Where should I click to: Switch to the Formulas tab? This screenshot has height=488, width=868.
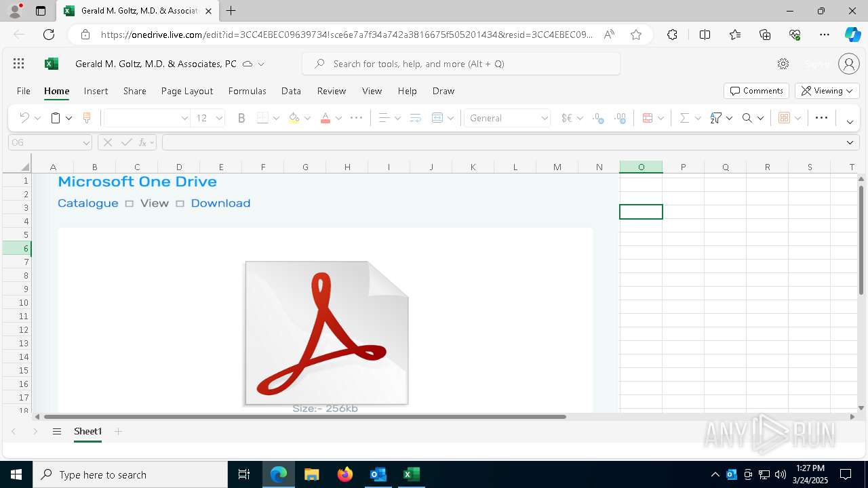tap(247, 91)
